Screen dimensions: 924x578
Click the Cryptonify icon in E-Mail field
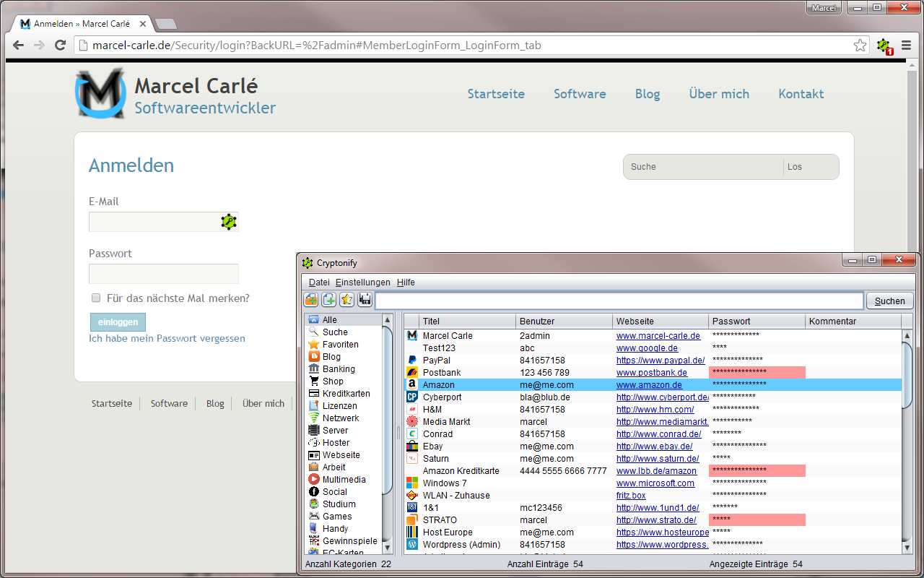(230, 222)
